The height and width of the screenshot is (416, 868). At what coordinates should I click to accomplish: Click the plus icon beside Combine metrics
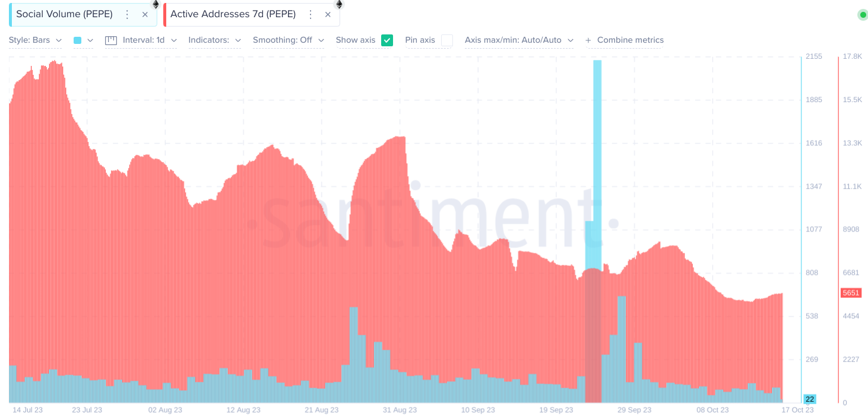click(x=588, y=40)
